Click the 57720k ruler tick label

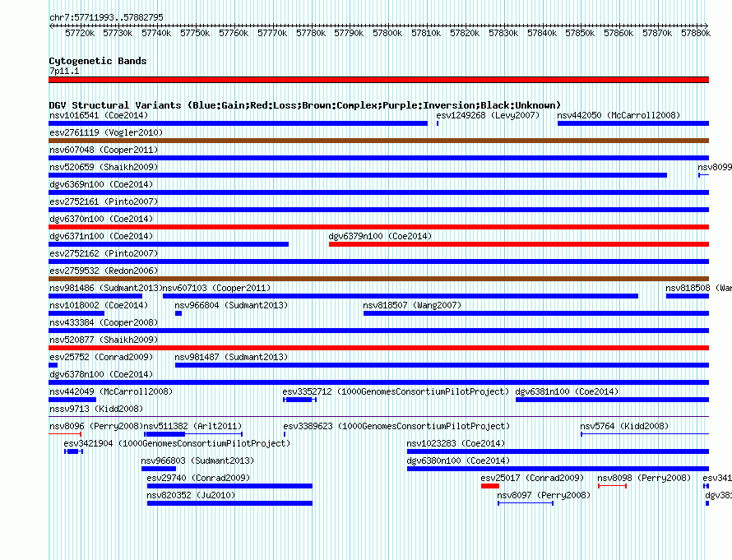(80, 33)
